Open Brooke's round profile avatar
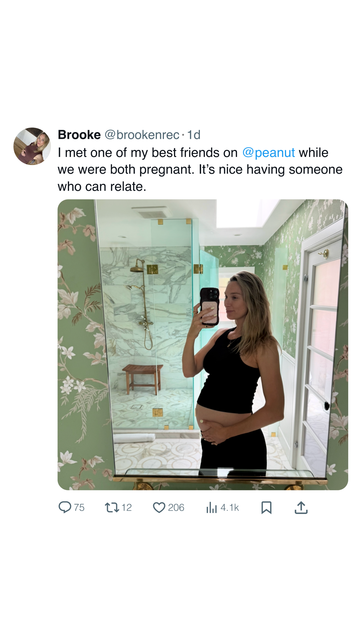Image resolution: width=362 pixels, height=644 pixels. (x=32, y=146)
